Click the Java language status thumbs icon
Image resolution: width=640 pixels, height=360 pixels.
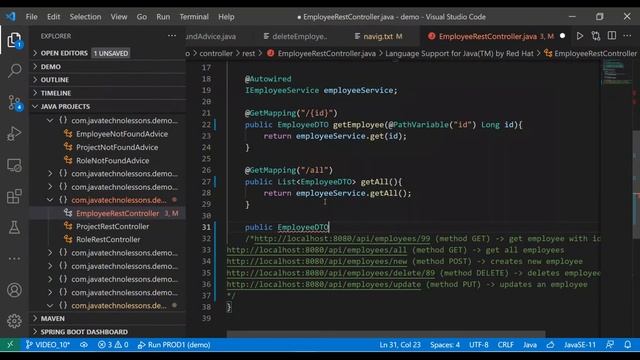551,345
